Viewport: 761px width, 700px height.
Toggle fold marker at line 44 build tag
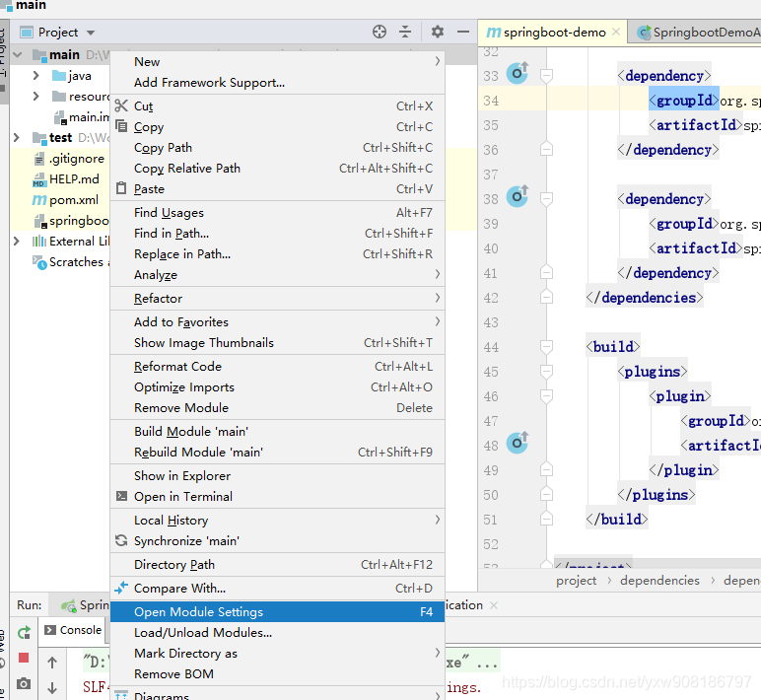546,347
